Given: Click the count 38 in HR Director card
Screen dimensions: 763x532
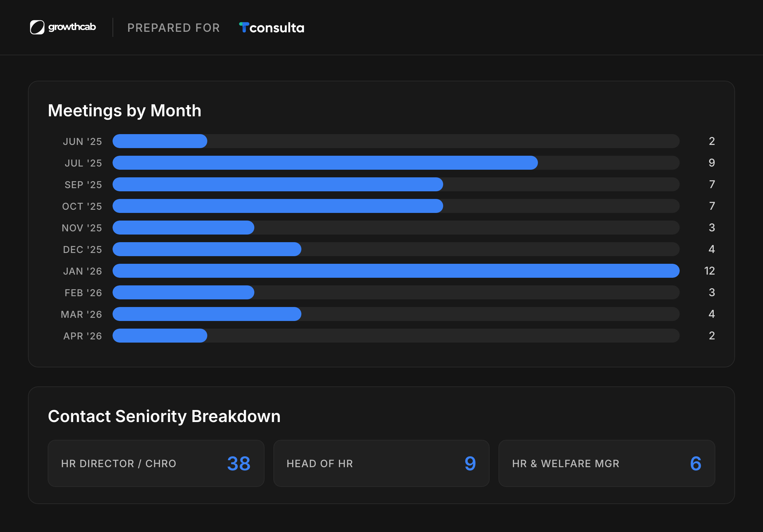Looking at the screenshot, I should tap(239, 464).
